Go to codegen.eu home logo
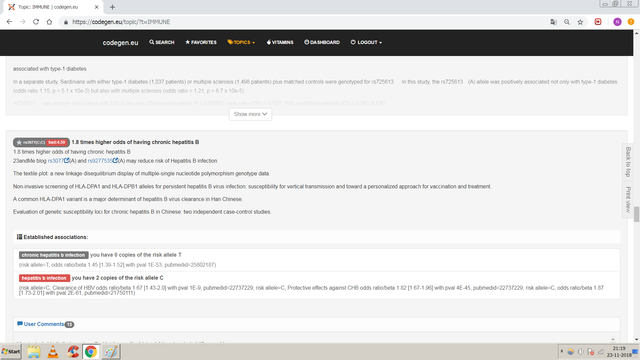The height and width of the screenshot is (360, 640). [120, 42]
